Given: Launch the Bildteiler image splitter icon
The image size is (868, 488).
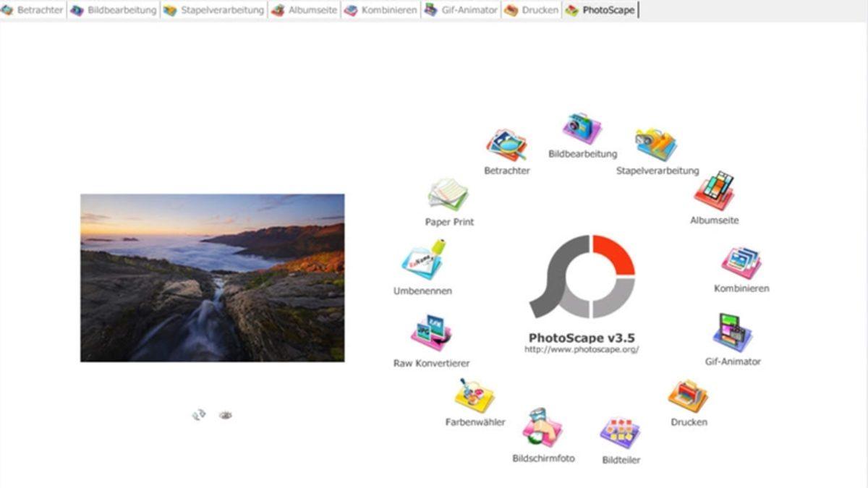Looking at the screenshot, I should [619, 430].
